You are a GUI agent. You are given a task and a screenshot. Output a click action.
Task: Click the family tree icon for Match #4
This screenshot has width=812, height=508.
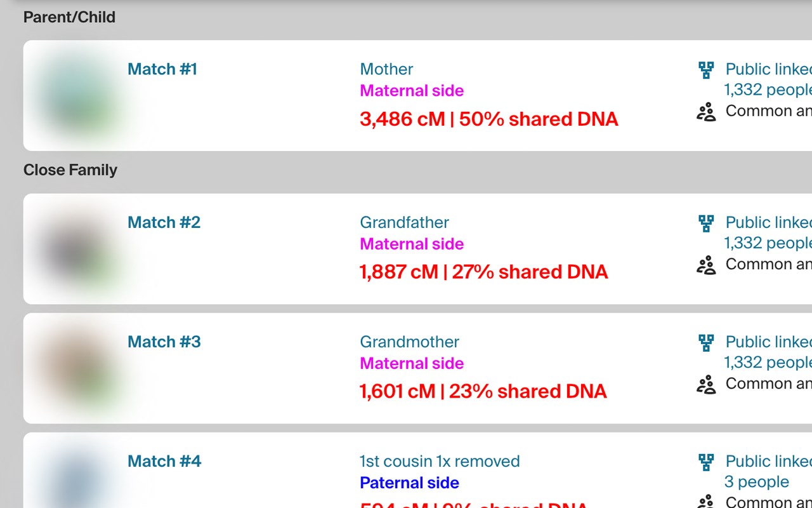click(706, 462)
